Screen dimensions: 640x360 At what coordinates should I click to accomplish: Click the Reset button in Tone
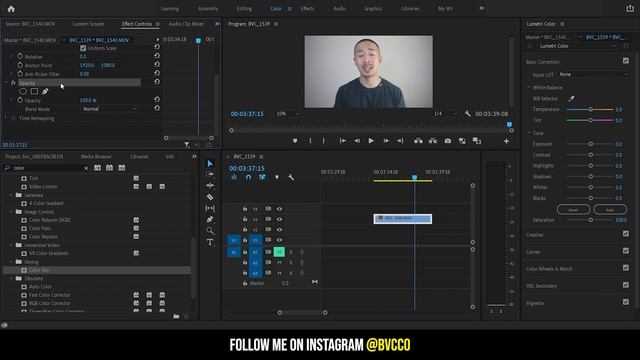click(573, 210)
